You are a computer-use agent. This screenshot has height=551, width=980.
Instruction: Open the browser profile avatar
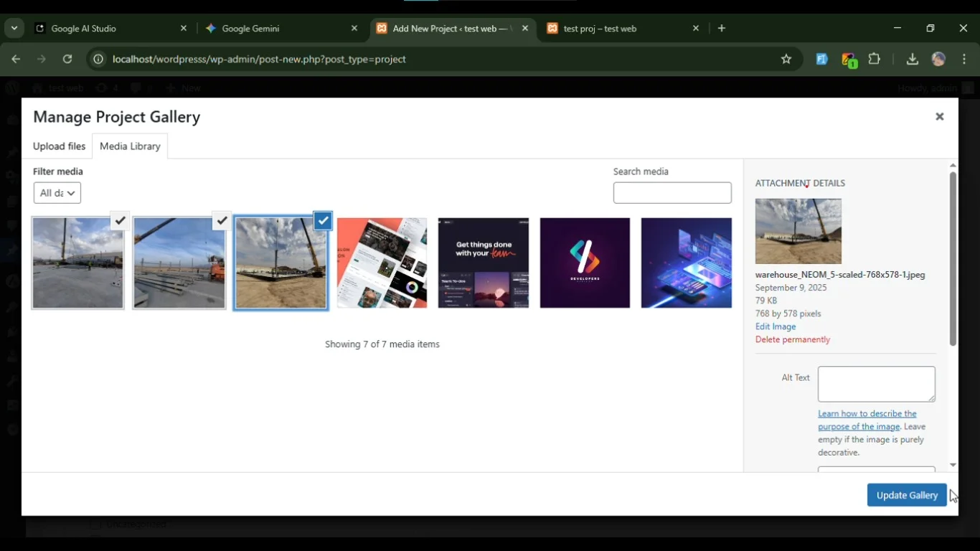click(938, 60)
